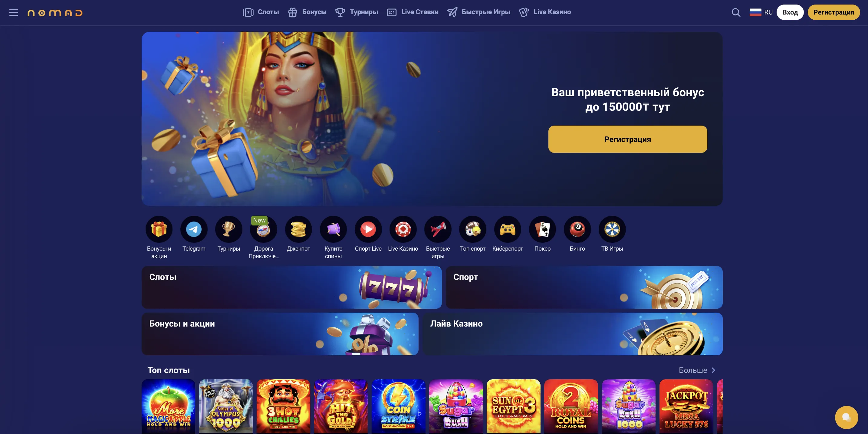Click the banner's large Регистрация button
This screenshot has height=434, width=868.
tap(627, 139)
